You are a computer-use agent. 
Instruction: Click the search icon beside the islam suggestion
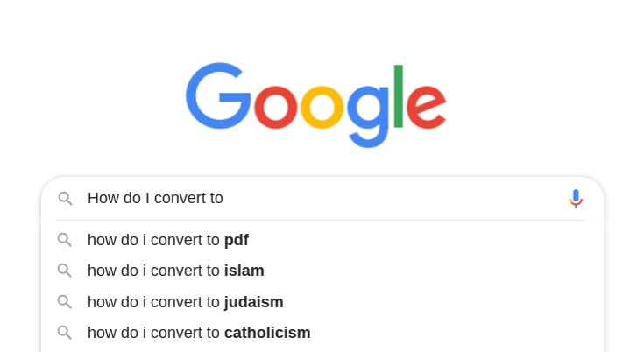point(65,271)
